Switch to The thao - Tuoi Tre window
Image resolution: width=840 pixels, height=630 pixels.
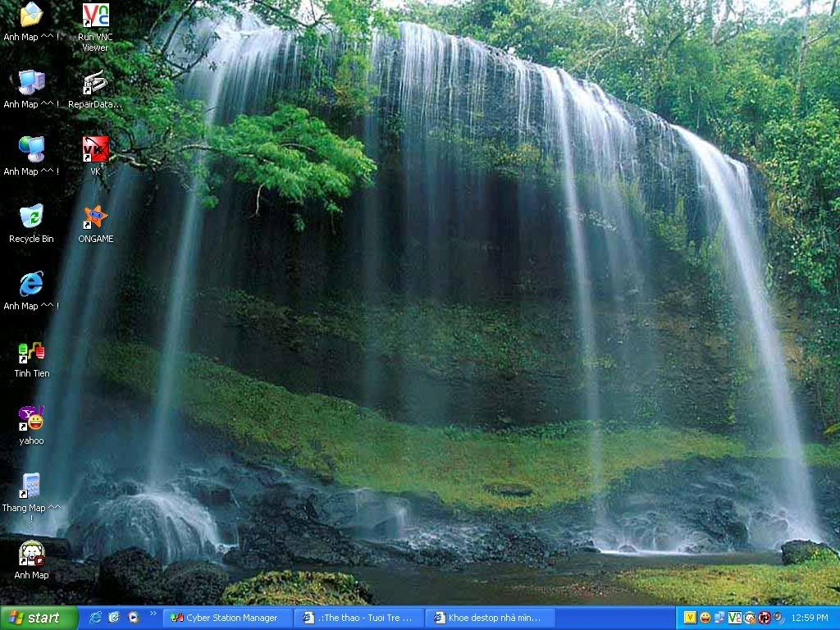[x=360, y=618]
